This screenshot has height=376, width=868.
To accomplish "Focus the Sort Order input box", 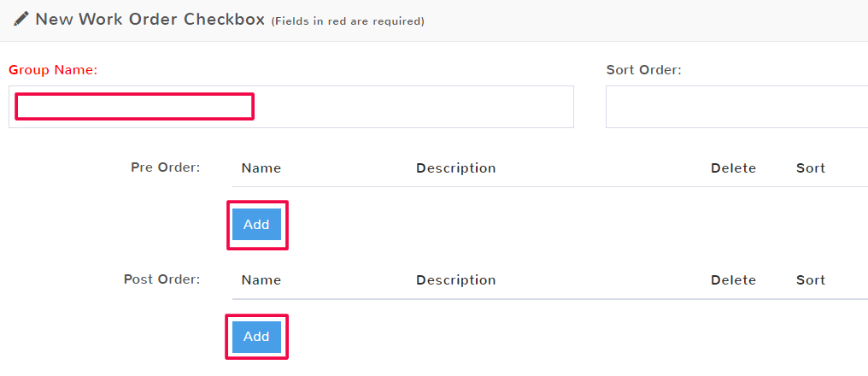I will point(735,107).
